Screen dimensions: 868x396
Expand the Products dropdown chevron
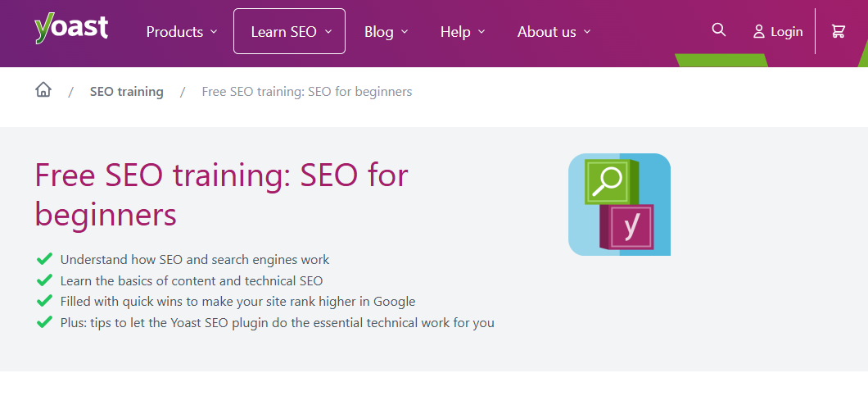(214, 32)
